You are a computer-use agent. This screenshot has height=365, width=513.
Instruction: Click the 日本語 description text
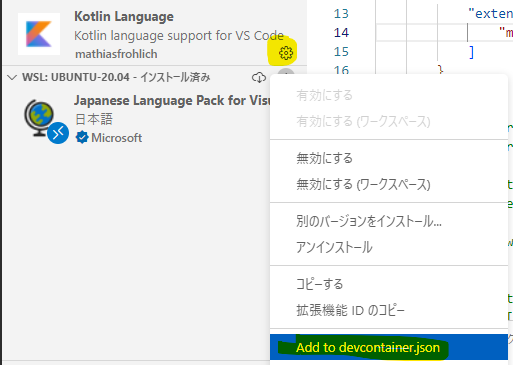tap(94, 119)
